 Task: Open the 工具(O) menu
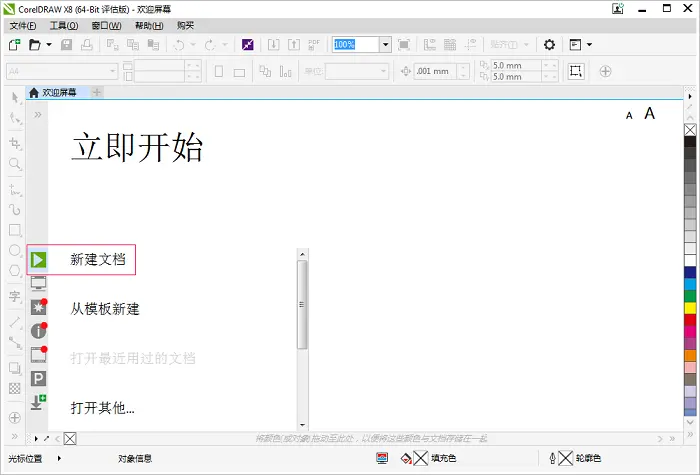63,25
